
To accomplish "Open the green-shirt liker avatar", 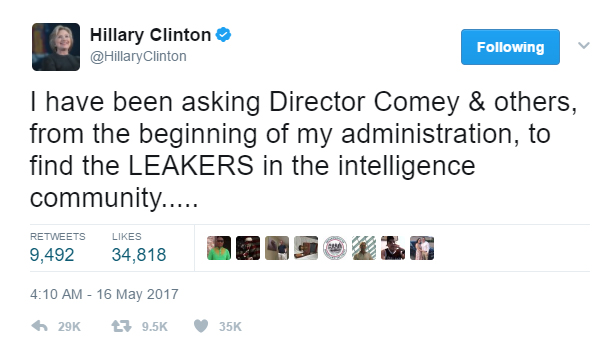I will [x=219, y=248].
